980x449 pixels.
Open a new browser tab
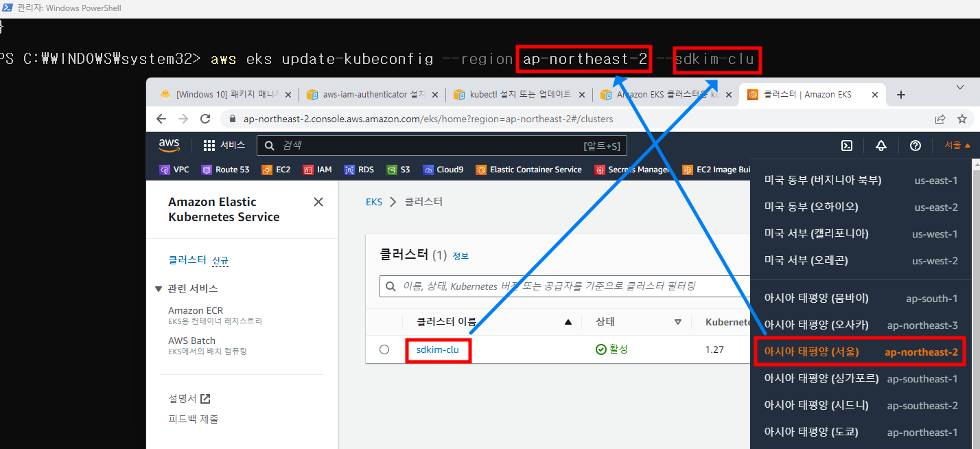pyautogui.click(x=901, y=95)
